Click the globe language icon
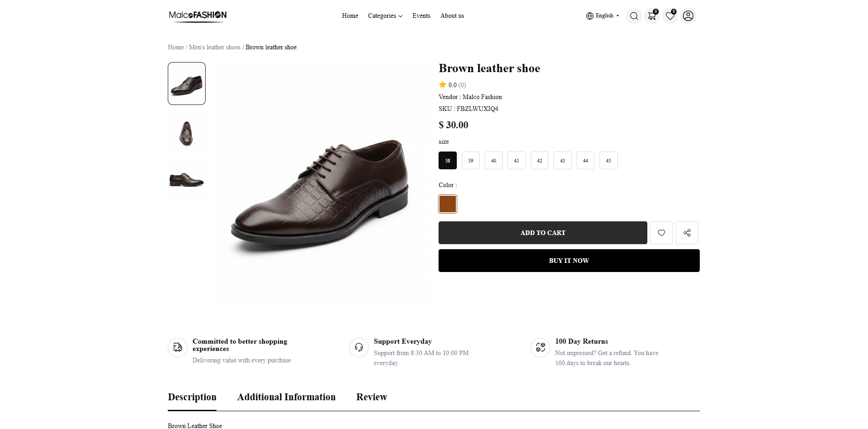This screenshot has width=868, height=429. coord(589,16)
